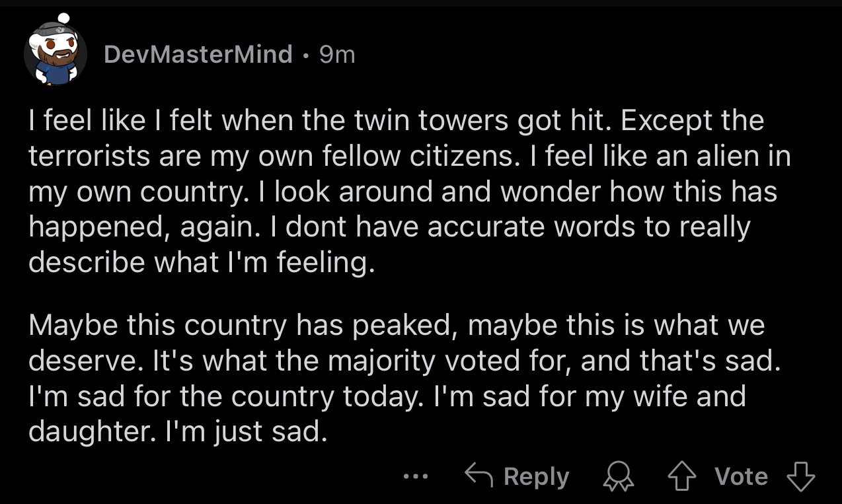Open DevMasterMind's Snoo avatar
The image size is (842, 504).
[x=56, y=54]
